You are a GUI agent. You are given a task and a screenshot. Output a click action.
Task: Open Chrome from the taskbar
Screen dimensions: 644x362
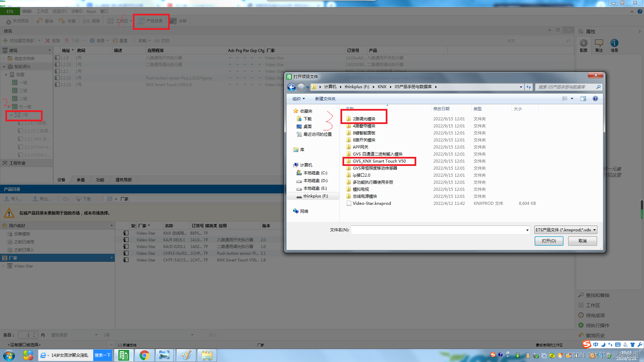point(144,355)
